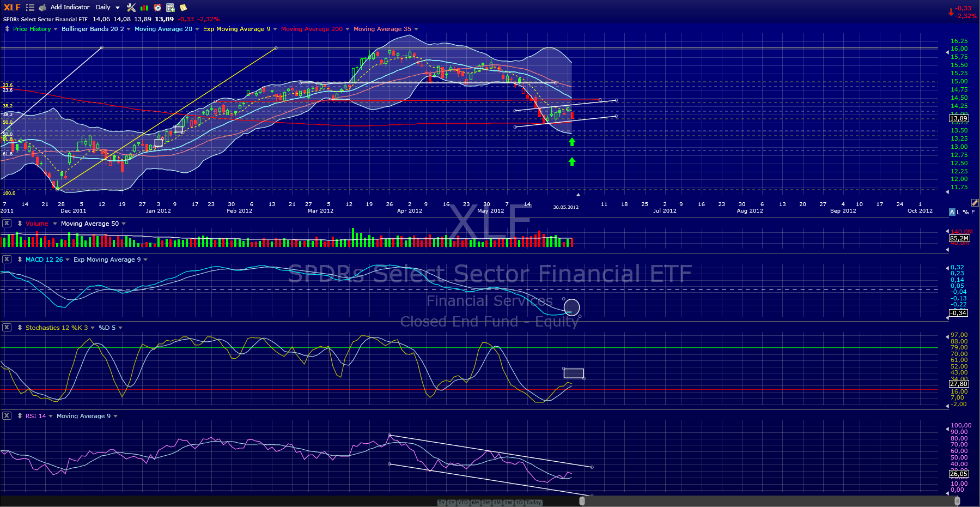The image size is (980, 507).
Task: Click the calculator table icon
Action: [171, 8]
